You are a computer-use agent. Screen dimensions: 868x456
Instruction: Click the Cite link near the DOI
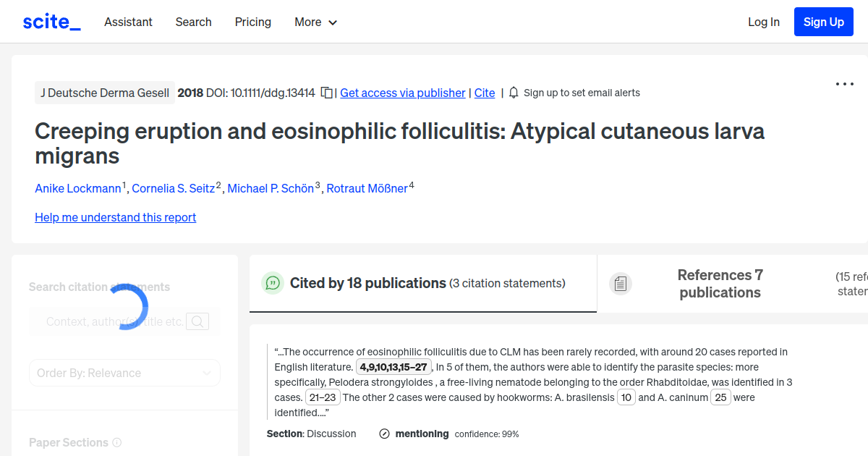(485, 93)
